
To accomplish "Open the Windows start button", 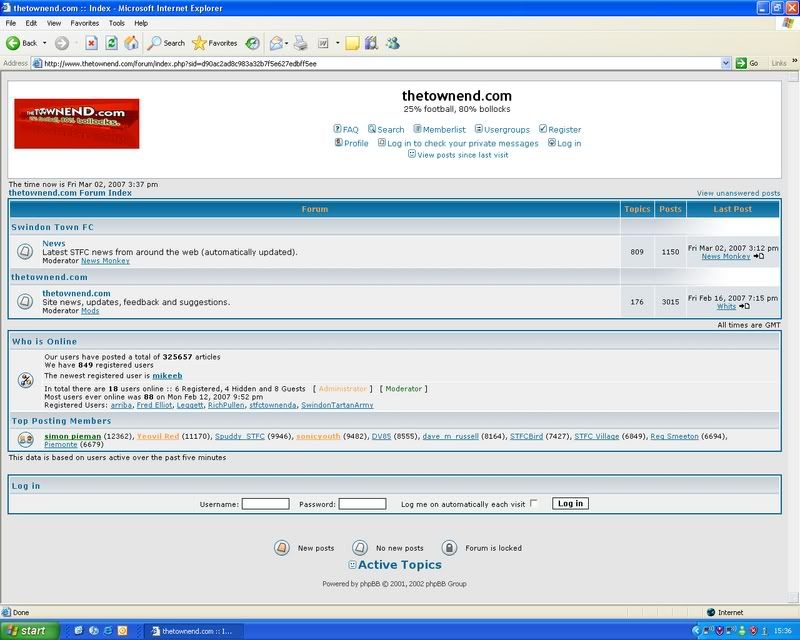I will pyautogui.click(x=30, y=631).
